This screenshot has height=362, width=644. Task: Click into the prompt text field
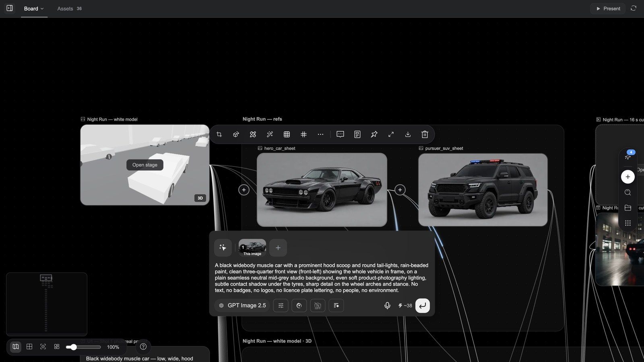point(322,278)
